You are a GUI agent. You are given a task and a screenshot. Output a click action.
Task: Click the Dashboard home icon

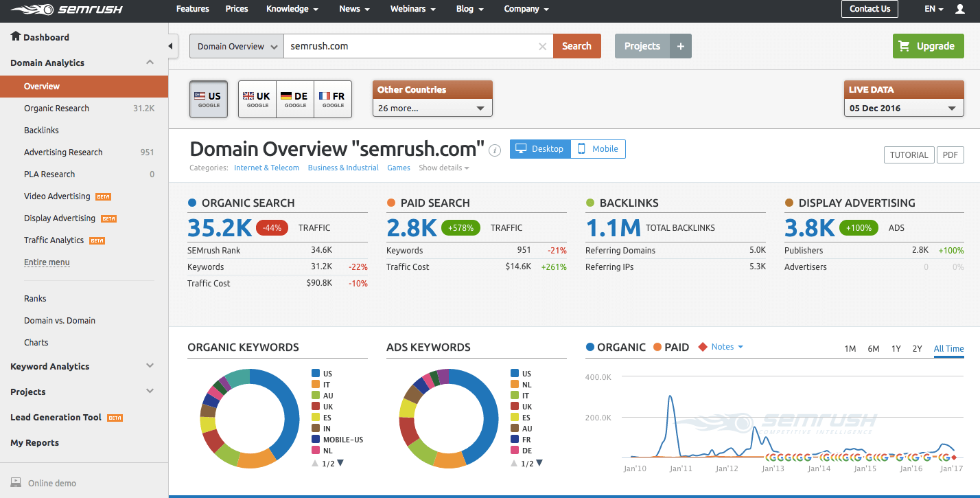click(x=15, y=36)
